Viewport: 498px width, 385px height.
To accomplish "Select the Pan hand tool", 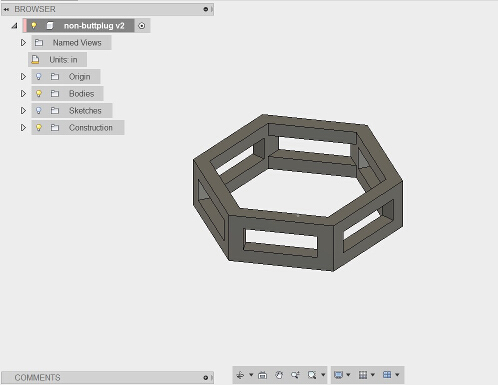I will coord(279,375).
